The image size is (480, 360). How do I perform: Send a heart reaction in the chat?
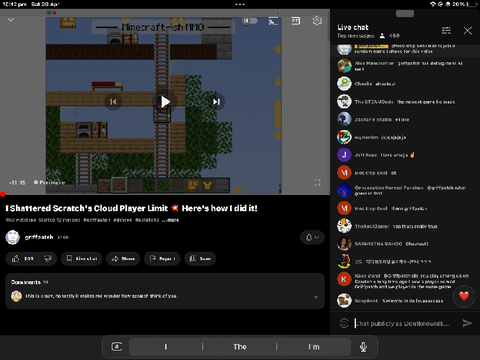point(464,296)
